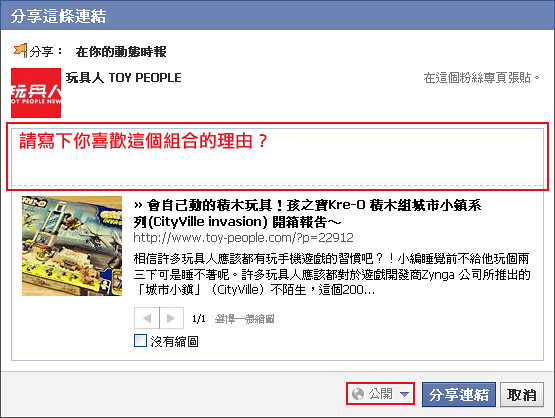
Task: Click the 分享連結 button
Action: 459,395
